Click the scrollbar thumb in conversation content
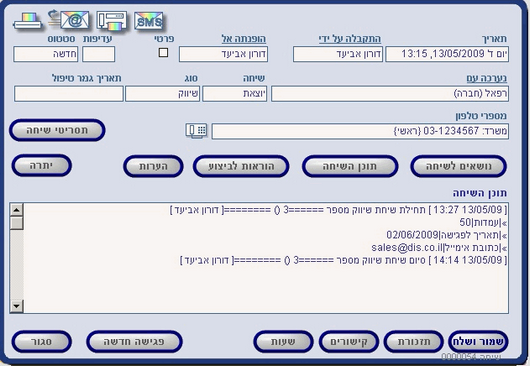This screenshot has height=366, width=530. [17, 223]
